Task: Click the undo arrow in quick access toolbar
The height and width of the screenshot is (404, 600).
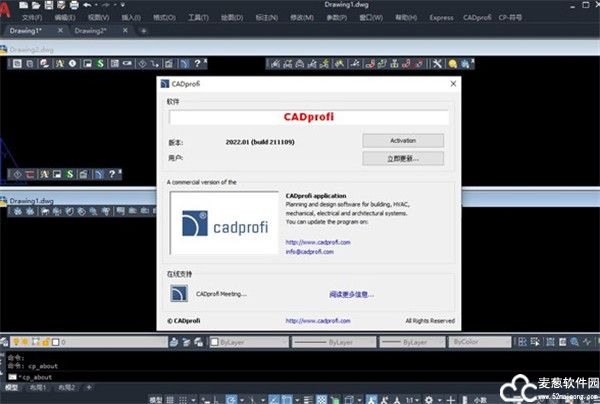Action: coord(88,5)
